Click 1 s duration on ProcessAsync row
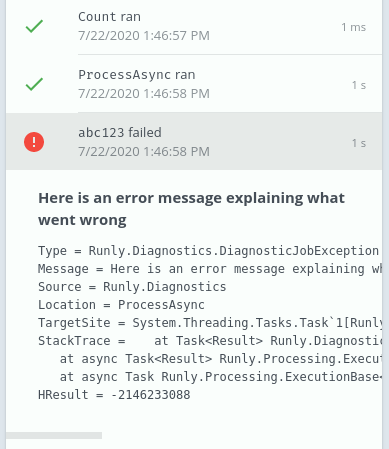Screen dimensions: 389x449 (x=359, y=85)
